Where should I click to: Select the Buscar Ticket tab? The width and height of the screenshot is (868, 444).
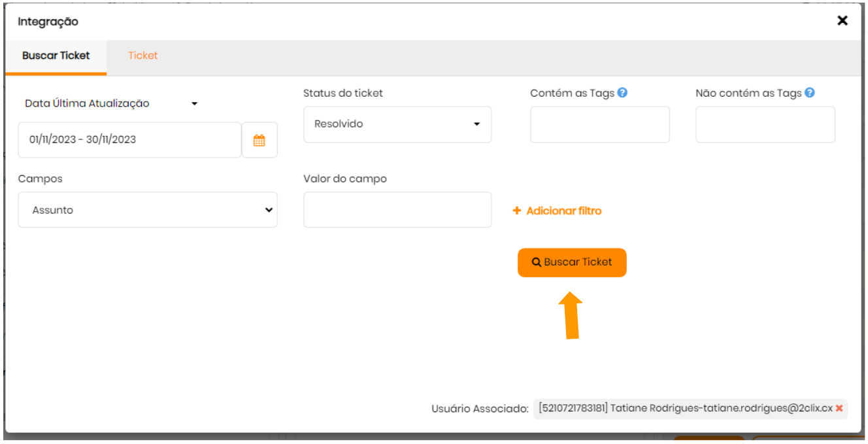pyautogui.click(x=56, y=56)
